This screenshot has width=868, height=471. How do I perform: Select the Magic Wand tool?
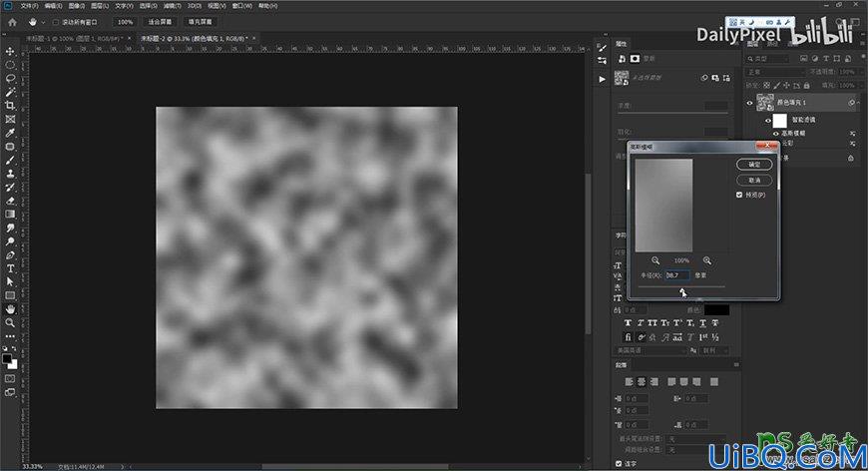pos(10,92)
